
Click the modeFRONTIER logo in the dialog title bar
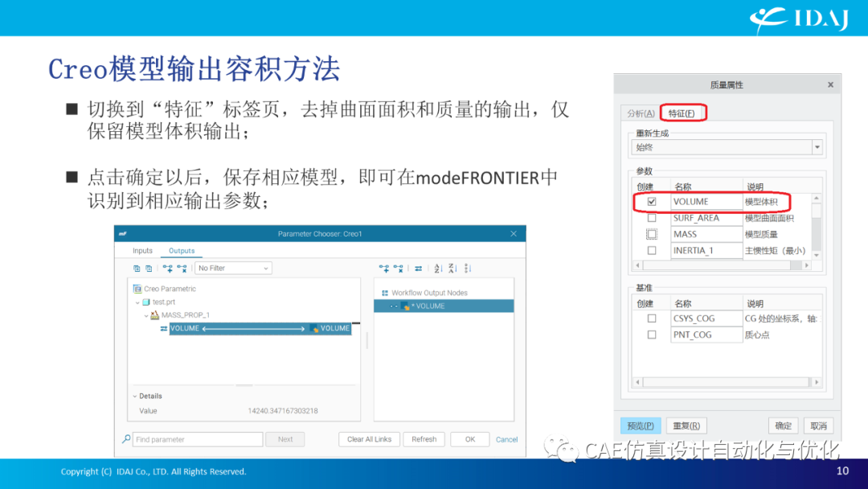pos(123,234)
